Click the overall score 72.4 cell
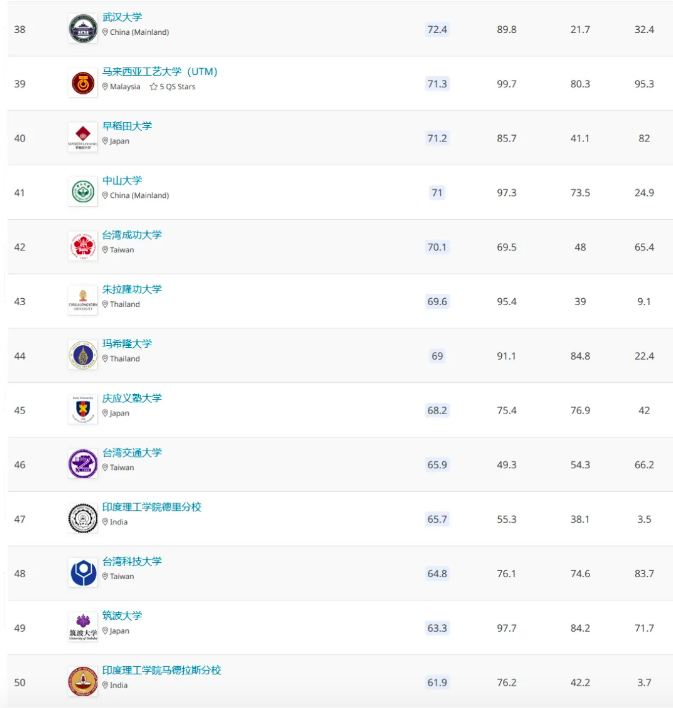673x708 pixels. (437, 29)
